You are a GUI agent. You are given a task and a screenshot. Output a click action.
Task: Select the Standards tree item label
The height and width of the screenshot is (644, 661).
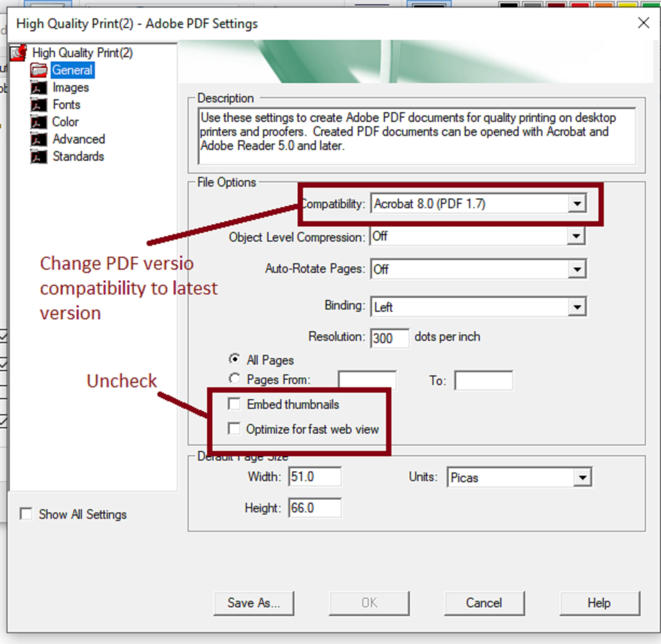point(78,157)
